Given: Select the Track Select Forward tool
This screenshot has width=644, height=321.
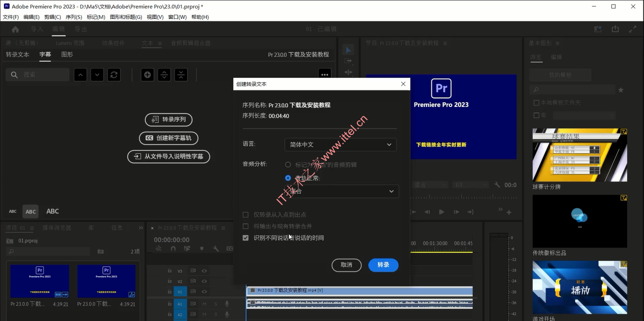Looking at the screenshot, I should [x=348, y=61].
